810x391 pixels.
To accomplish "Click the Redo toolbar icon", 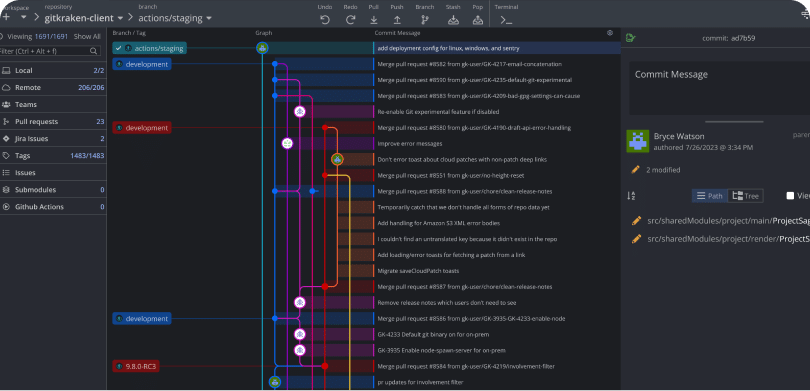I will pyautogui.click(x=350, y=20).
